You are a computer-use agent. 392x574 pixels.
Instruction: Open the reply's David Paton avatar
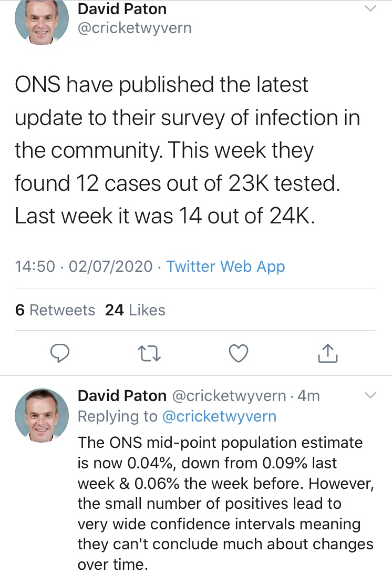pyautogui.click(x=42, y=415)
